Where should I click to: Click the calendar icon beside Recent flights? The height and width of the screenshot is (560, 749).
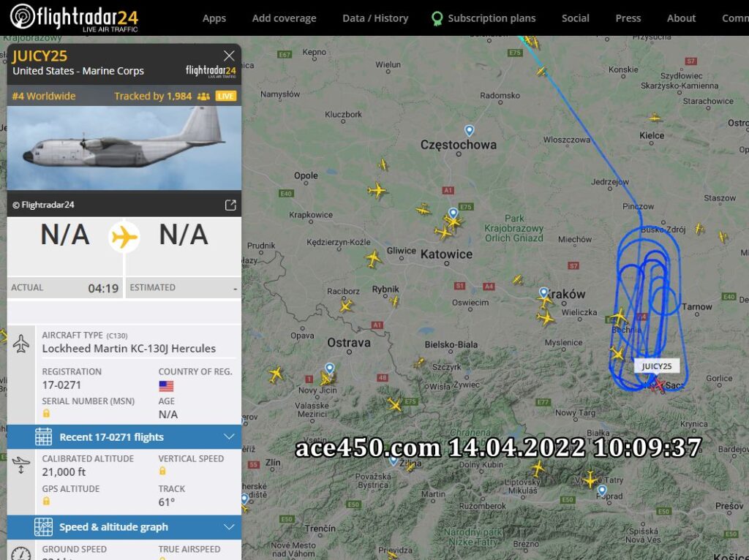(x=43, y=437)
